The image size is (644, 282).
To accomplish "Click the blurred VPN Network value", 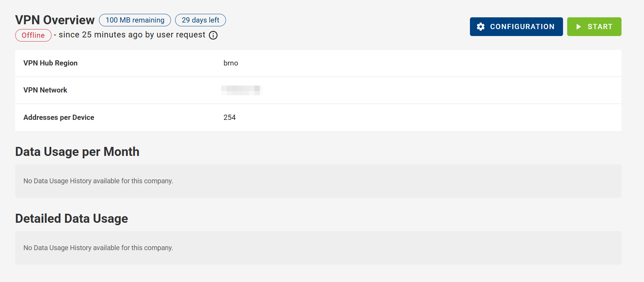I will tap(242, 90).
